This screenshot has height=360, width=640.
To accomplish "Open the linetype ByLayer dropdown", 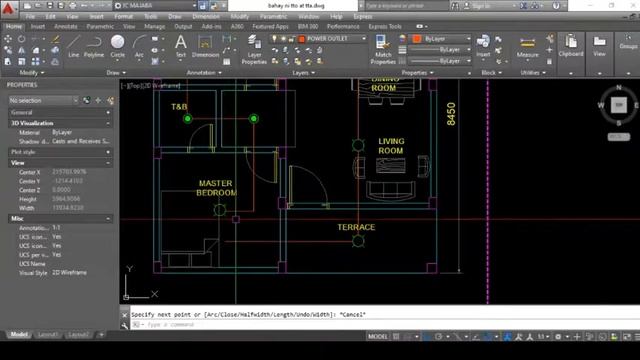I will [x=469, y=61].
